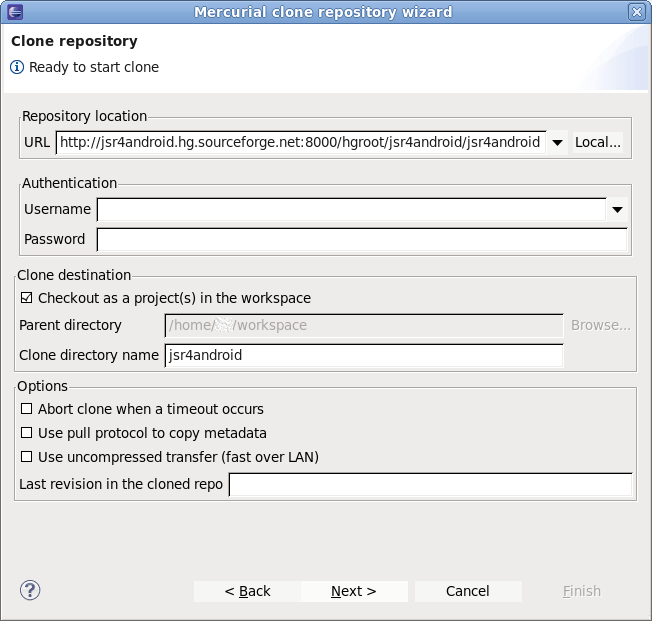This screenshot has width=652, height=621.
Task: Click the Clone directory name field
Action: (x=364, y=355)
